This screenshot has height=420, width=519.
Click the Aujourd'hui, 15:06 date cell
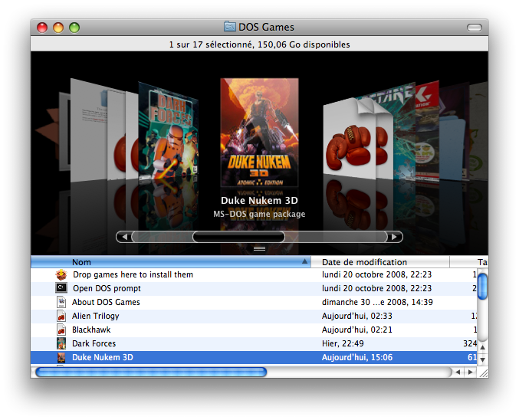tap(356, 357)
